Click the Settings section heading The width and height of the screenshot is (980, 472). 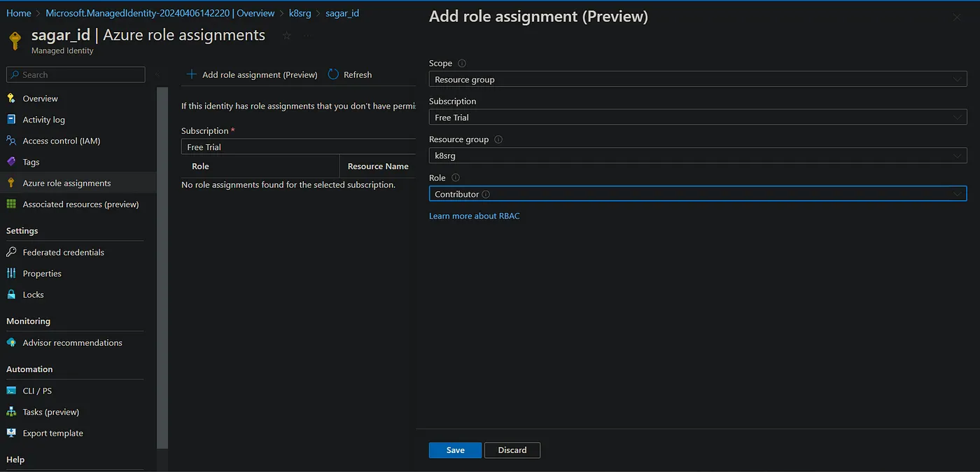22,230
